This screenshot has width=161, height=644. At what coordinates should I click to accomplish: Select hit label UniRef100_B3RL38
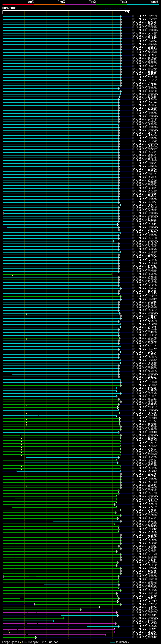click(144, 97)
